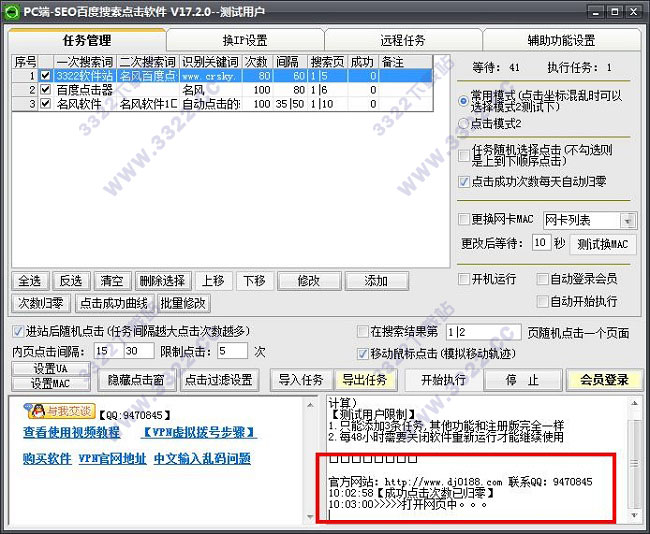Enable the 开机运行 checkbox
Image resolution: width=650 pixels, height=534 pixels.
(x=463, y=279)
